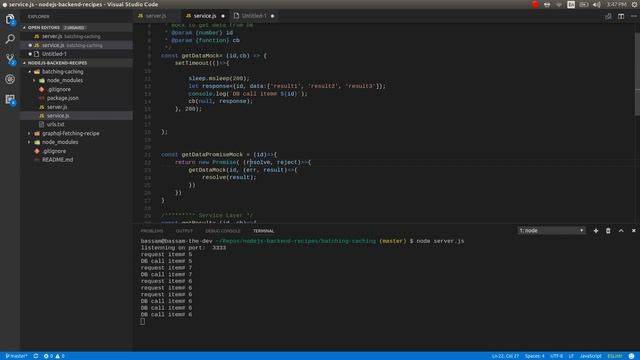Viewport: 640px width, 360px height.
Task: Maximize the panel with up chevron
Action: tap(621, 231)
